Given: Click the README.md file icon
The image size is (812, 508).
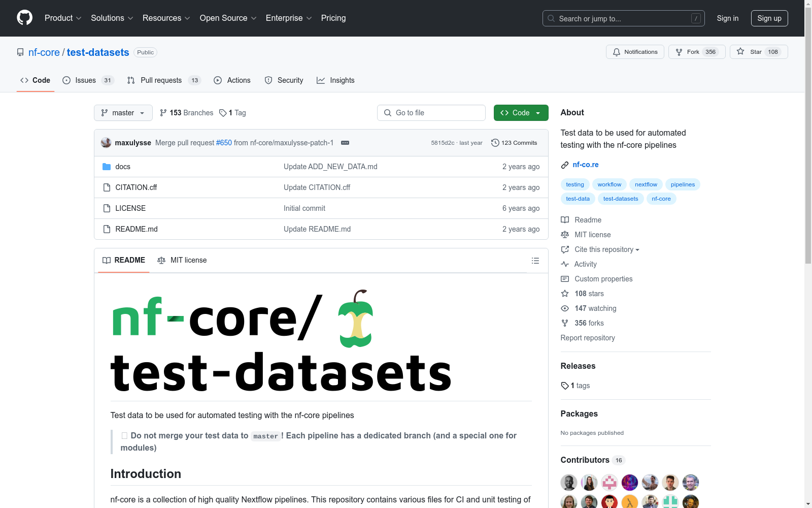Looking at the screenshot, I should tap(107, 229).
